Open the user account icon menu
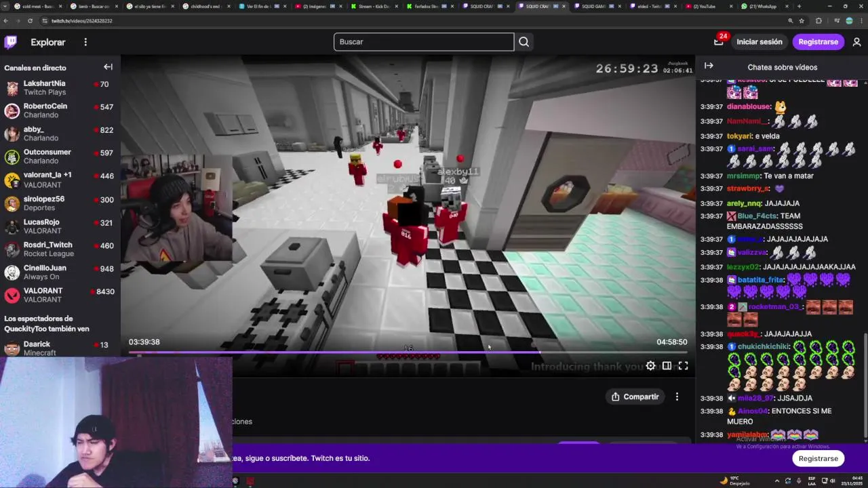Screen dimensions: 868x488 tap(856, 42)
